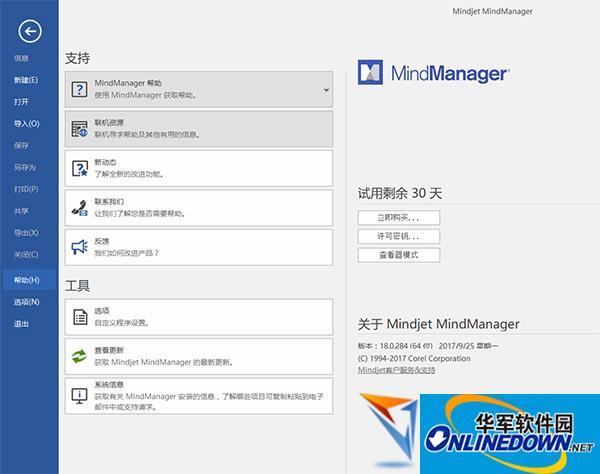This screenshot has height=474, width=600.
Task: Click the version text 18.0.284
Action: (x=393, y=346)
